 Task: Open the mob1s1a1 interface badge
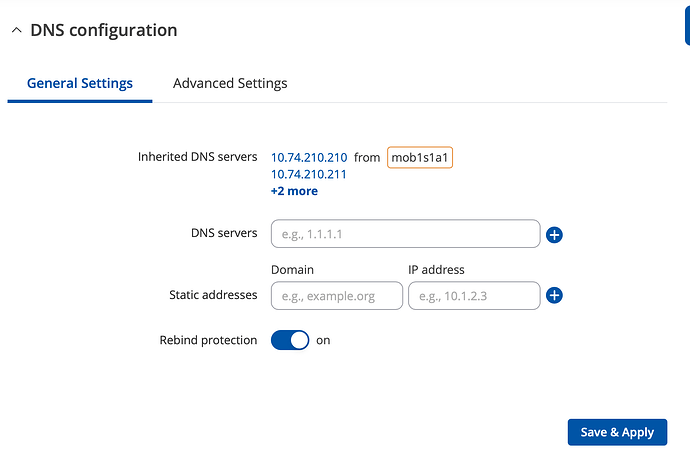click(x=420, y=158)
